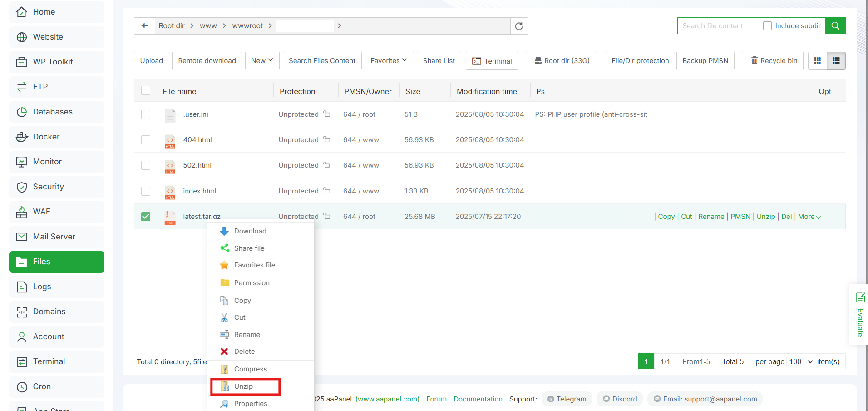
Task: Choose Unzip from the context menu
Action: (x=245, y=386)
